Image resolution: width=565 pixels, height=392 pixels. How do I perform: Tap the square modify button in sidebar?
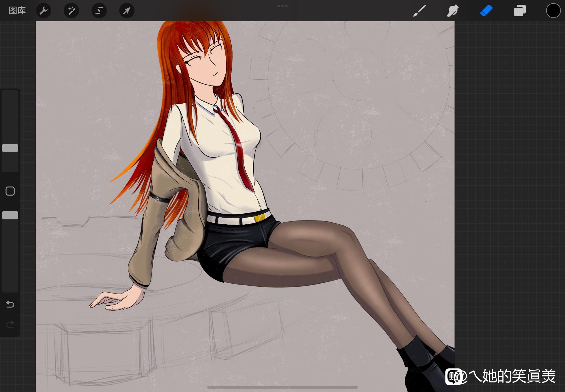coord(10,191)
